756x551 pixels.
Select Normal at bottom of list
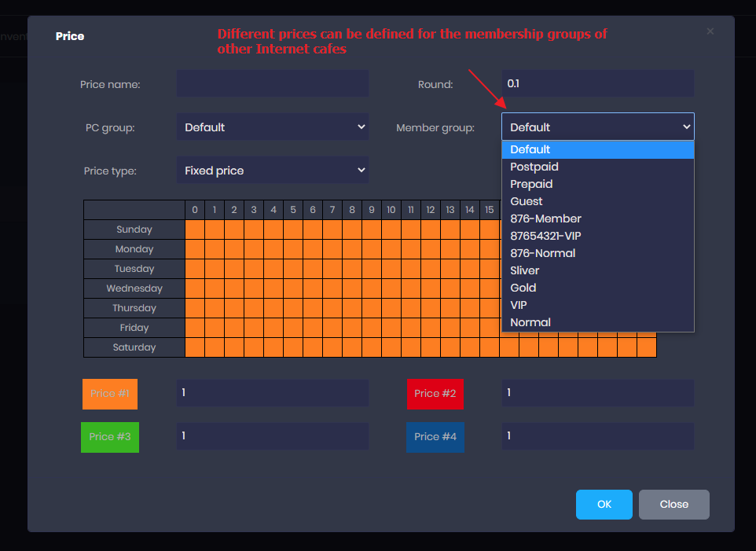click(x=530, y=322)
